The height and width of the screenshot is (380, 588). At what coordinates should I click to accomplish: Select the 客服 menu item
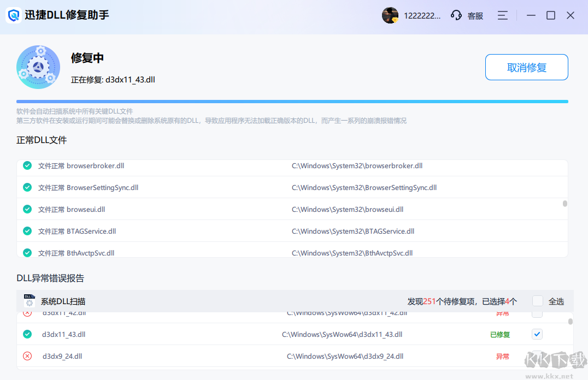coord(475,15)
